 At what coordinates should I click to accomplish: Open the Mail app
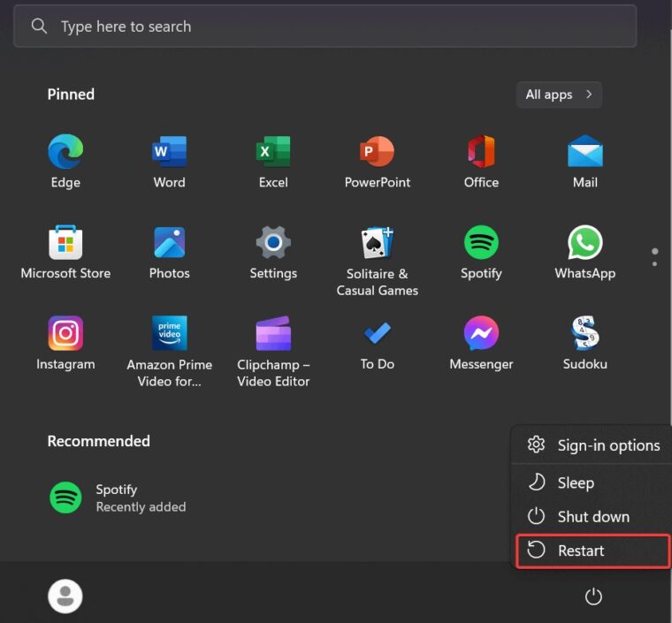coord(585,151)
